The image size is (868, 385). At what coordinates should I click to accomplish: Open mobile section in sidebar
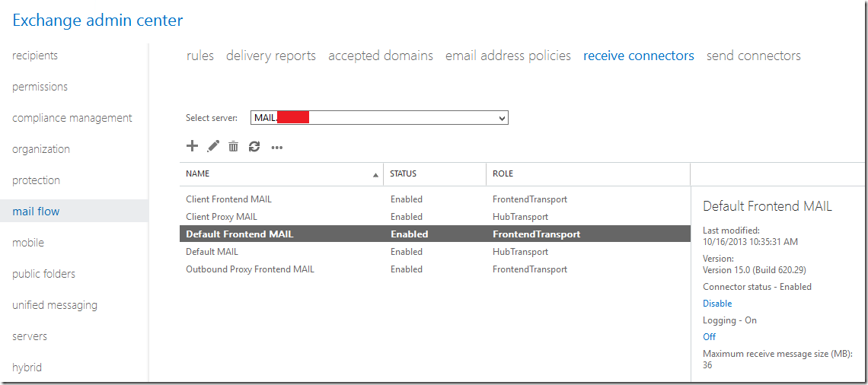28,242
